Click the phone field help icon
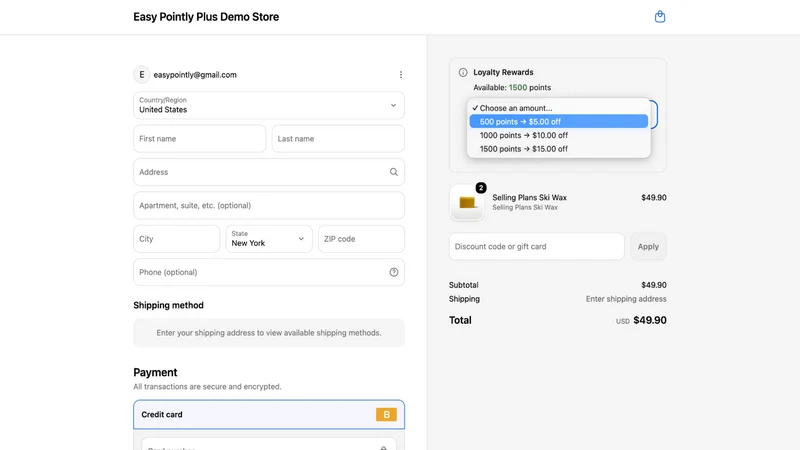This screenshot has height=450, width=800. pyautogui.click(x=394, y=272)
